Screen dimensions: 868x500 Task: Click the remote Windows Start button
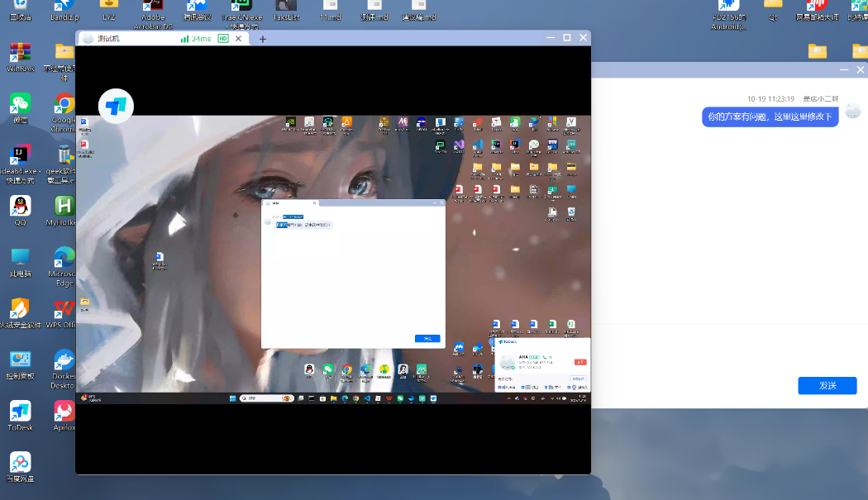click(x=234, y=398)
